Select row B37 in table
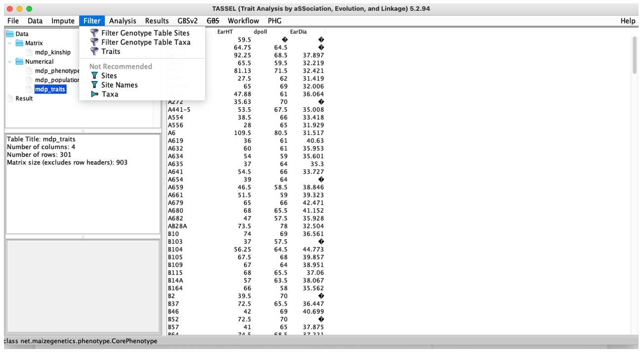 tap(246, 304)
